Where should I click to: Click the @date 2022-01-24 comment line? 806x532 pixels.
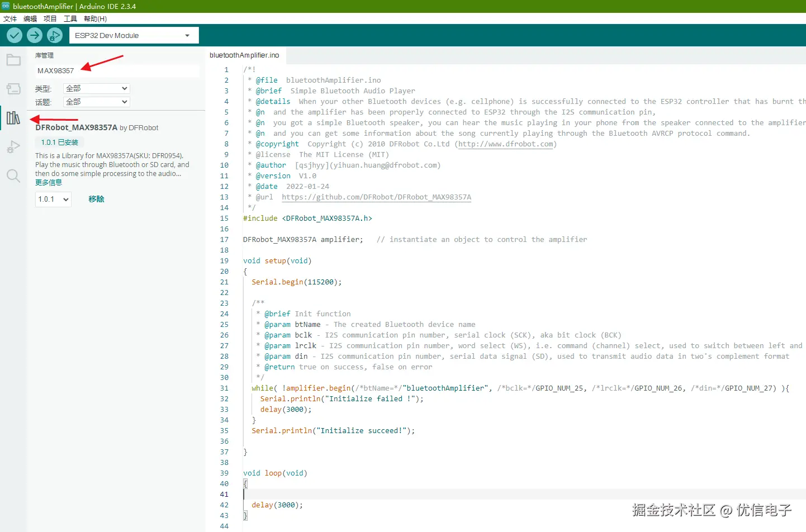[x=288, y=186]
